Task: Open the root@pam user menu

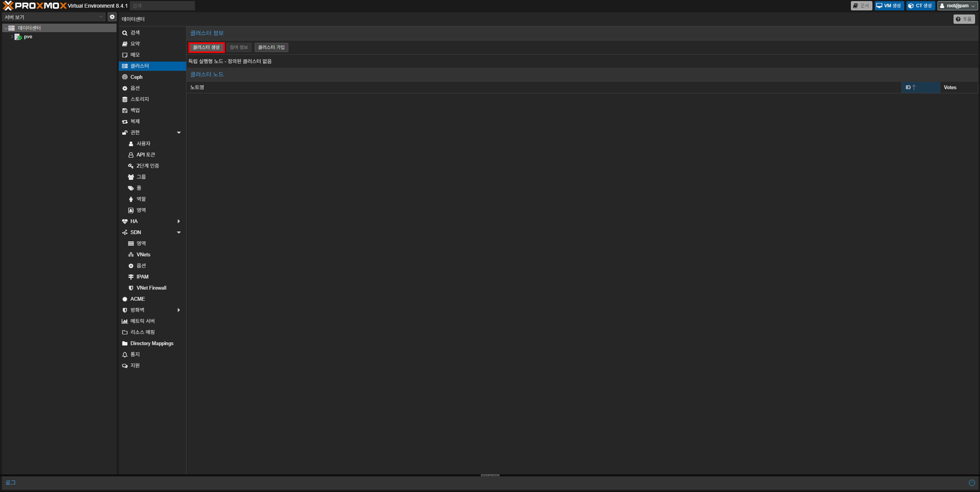Action: pos(957,6)
